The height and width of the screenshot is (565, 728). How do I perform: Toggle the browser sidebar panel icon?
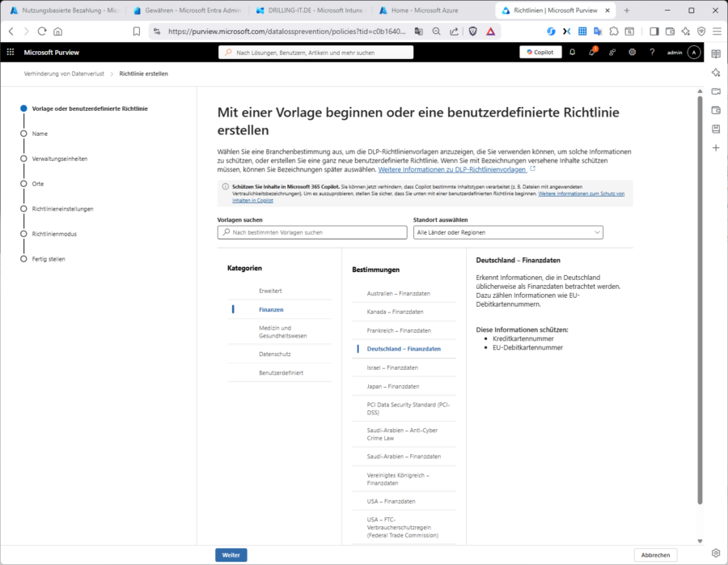pos(654,31)
